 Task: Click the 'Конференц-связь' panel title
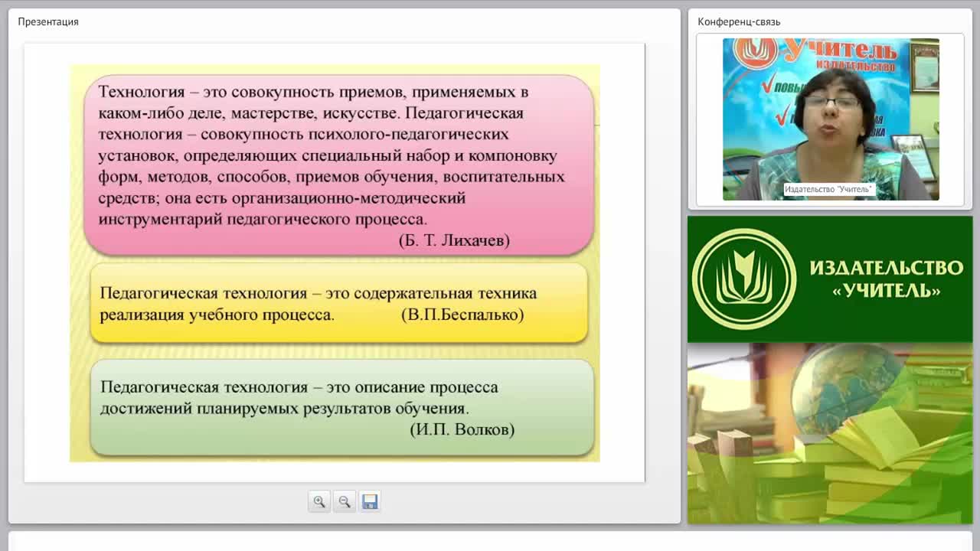739,21
